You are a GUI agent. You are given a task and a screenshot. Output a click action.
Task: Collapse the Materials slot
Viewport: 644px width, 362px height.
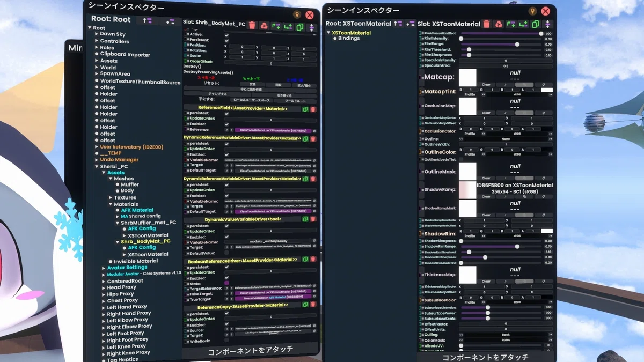[x=110, y=204]
